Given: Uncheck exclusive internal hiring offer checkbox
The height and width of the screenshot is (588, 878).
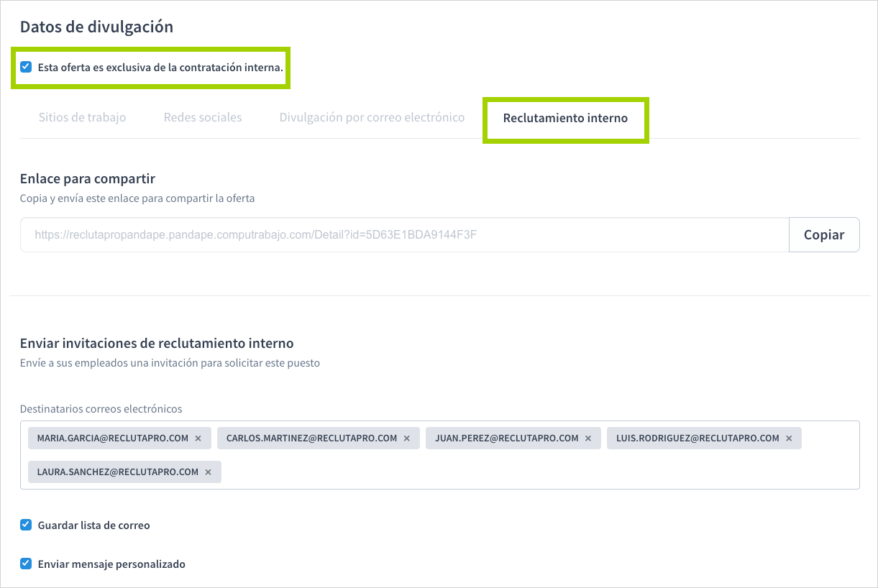Looking at the screenshot, I should coord(26,67).
